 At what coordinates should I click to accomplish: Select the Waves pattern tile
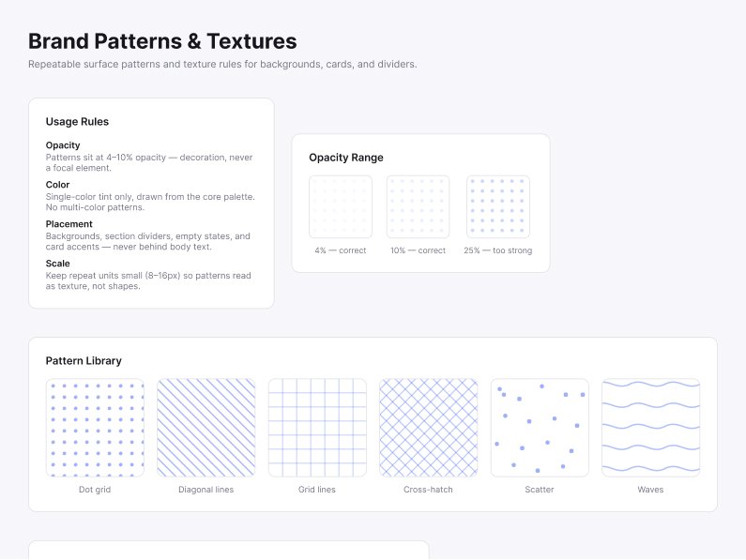point(651,428)
